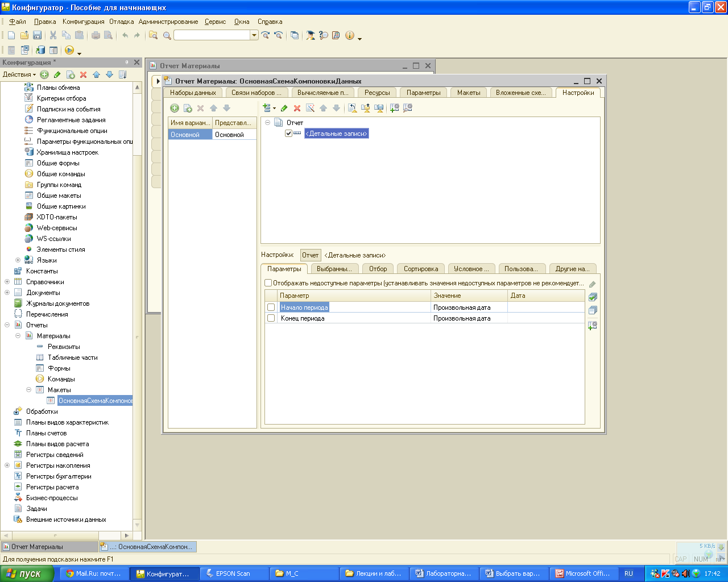Start debugging with the orange play icon
The height and width of the screenshot is (582, 728).
click(69, 50)
